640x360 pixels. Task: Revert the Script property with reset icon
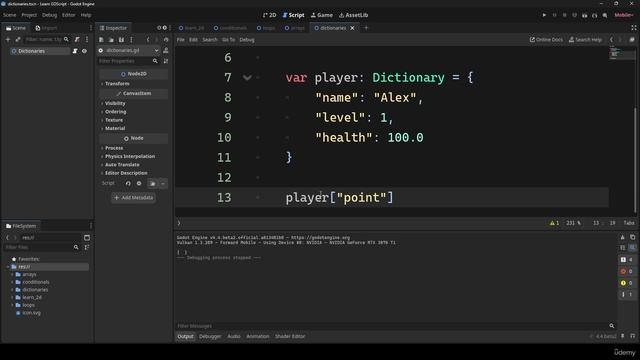click(x=128, y=184)
